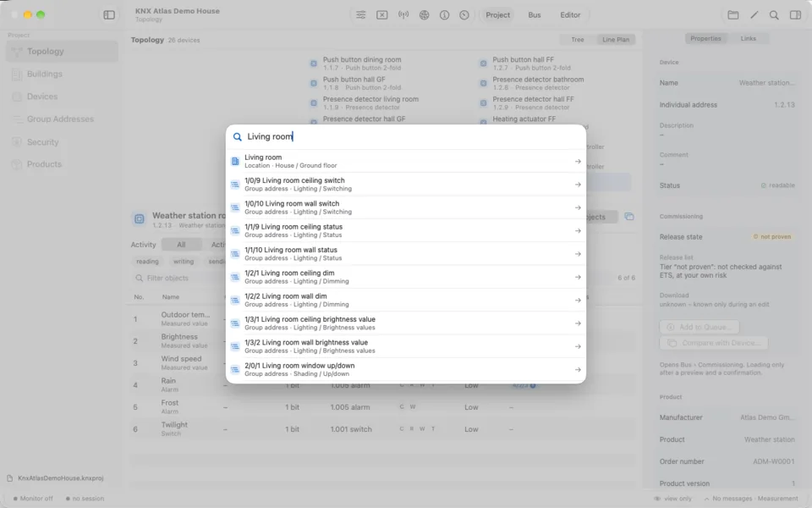Click the magnifier icon in search popup

(x=237, y=137)
